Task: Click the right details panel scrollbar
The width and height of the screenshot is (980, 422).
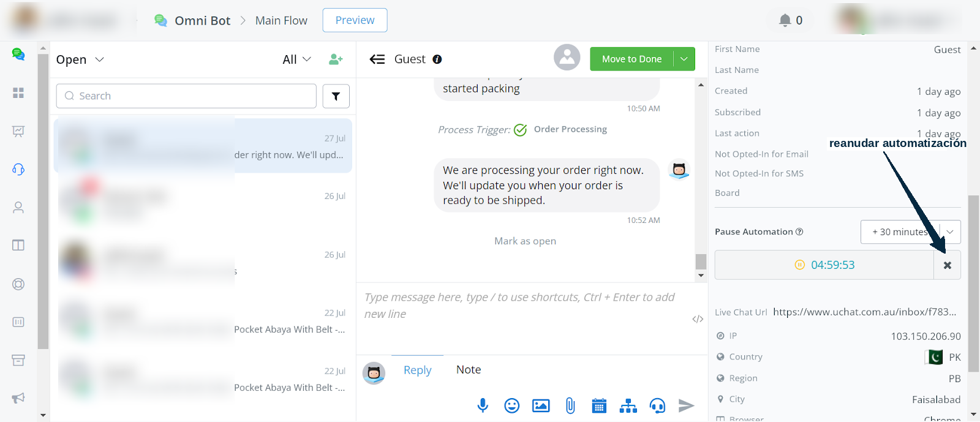Action: [973, 284]
